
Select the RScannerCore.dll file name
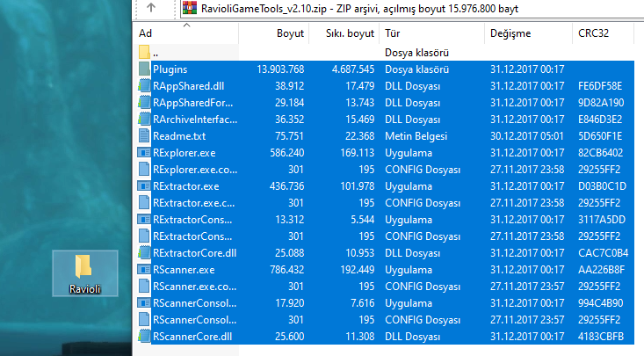pos(192,337)
